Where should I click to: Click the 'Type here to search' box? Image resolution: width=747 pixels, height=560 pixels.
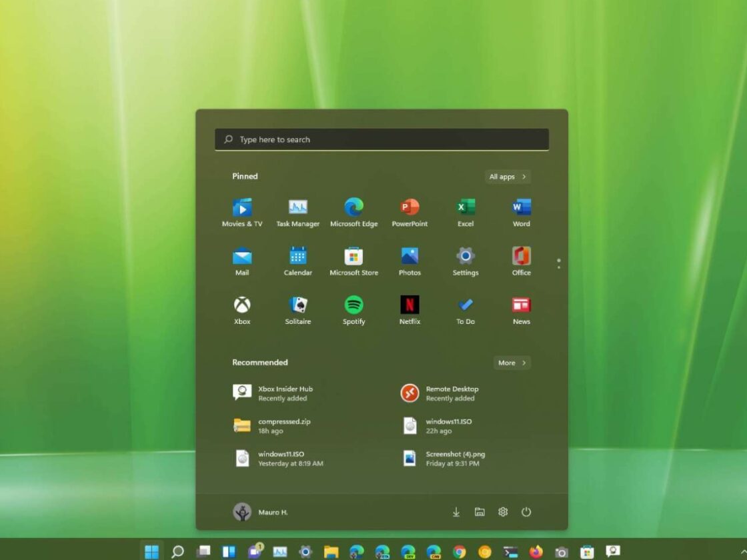(382, 139)
